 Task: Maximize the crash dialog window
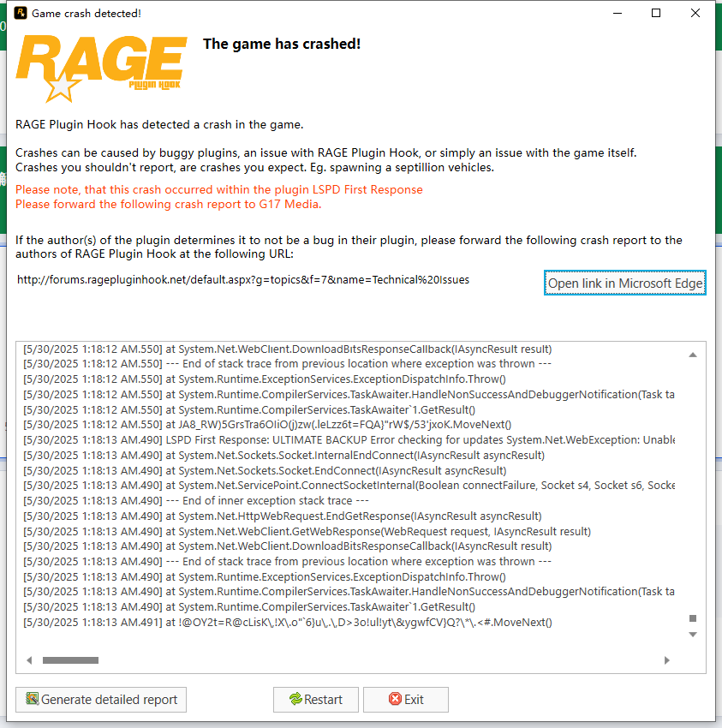coord(656,13)
